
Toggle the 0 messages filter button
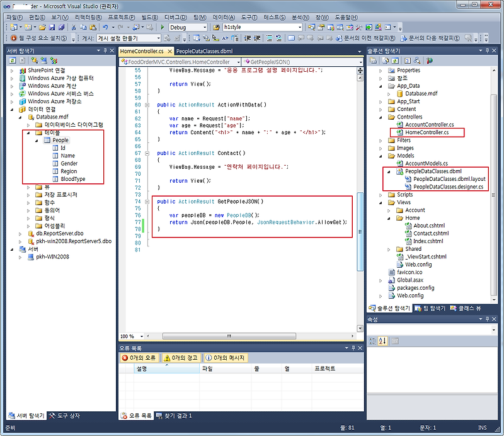226,358
